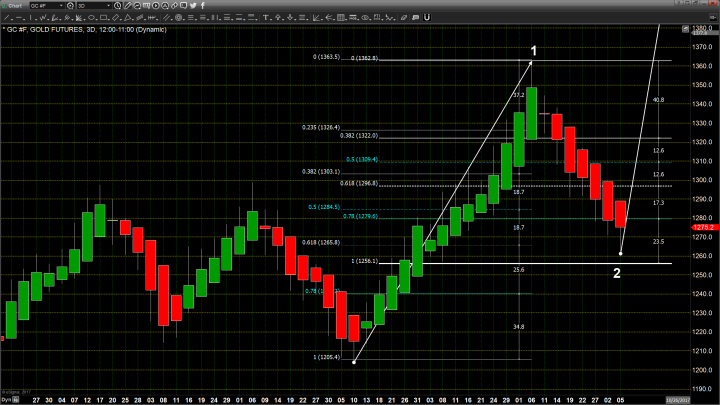This screenshot has width=720, height=405.
Task: Select the text T annotation tool
Action: (265, 17)
